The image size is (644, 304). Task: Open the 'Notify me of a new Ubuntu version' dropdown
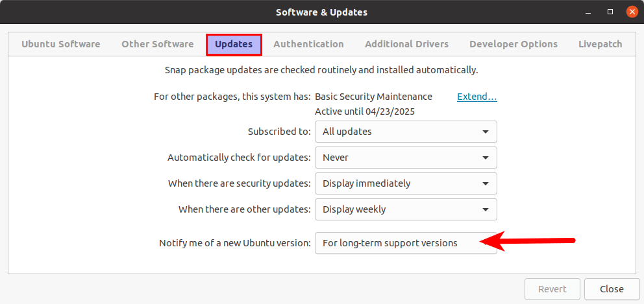pos(406,243)
